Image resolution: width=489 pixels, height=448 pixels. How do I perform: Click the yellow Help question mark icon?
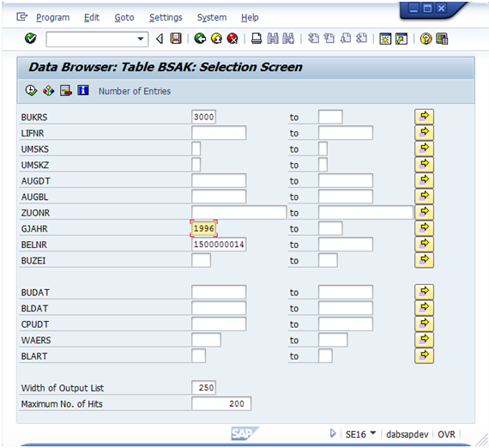[426, 39]
